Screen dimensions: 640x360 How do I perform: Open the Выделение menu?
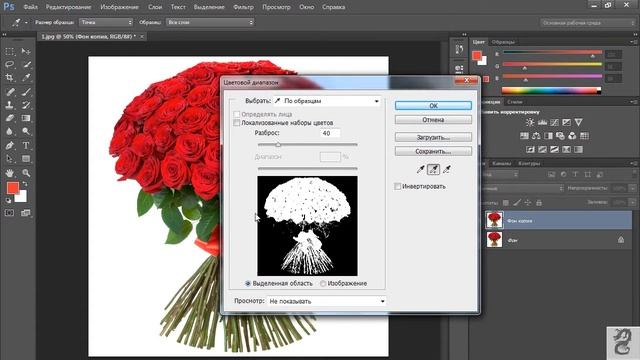click(x=209, y=7)
